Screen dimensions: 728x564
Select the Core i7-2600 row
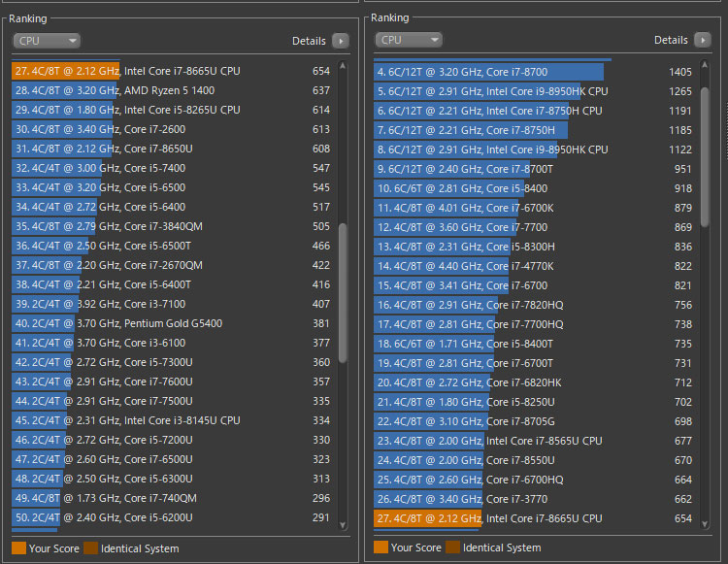click(x=173, y=129)
